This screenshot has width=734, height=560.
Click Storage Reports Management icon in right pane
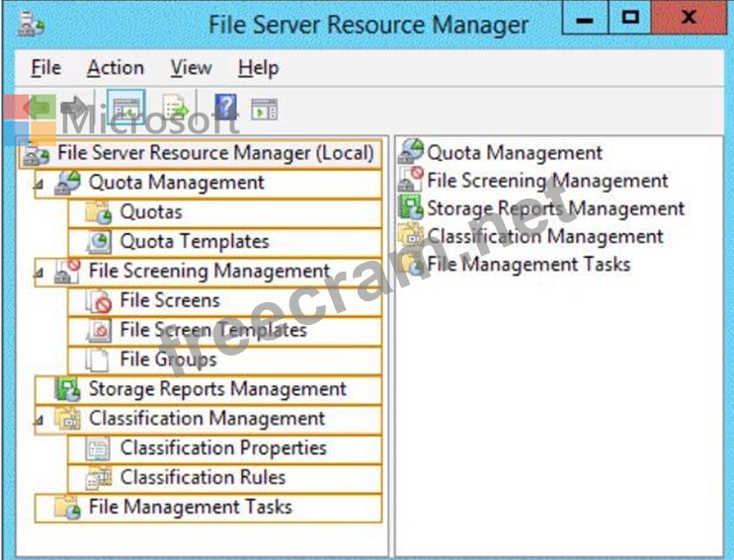click(x=411, y=207)
